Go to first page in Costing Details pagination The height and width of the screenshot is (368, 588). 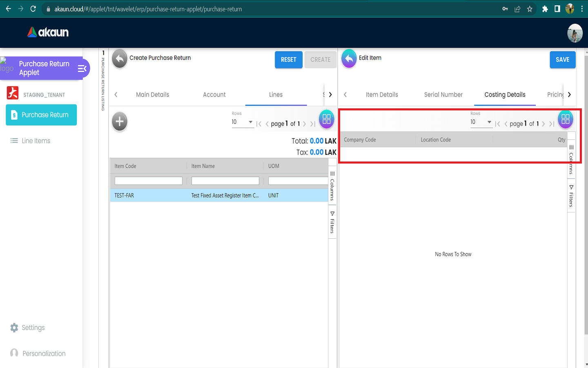[x=498, y=124]
